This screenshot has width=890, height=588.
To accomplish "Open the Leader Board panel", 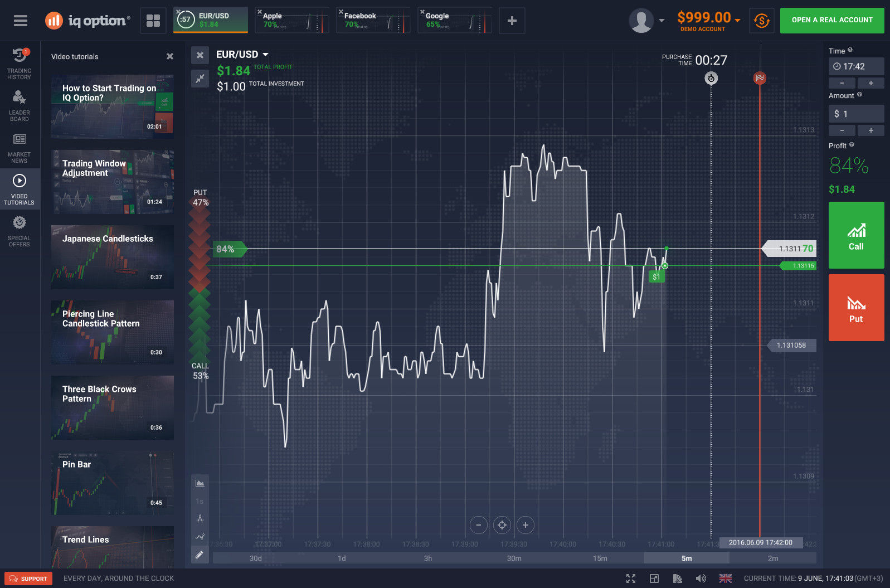I will tap(20, 106).
